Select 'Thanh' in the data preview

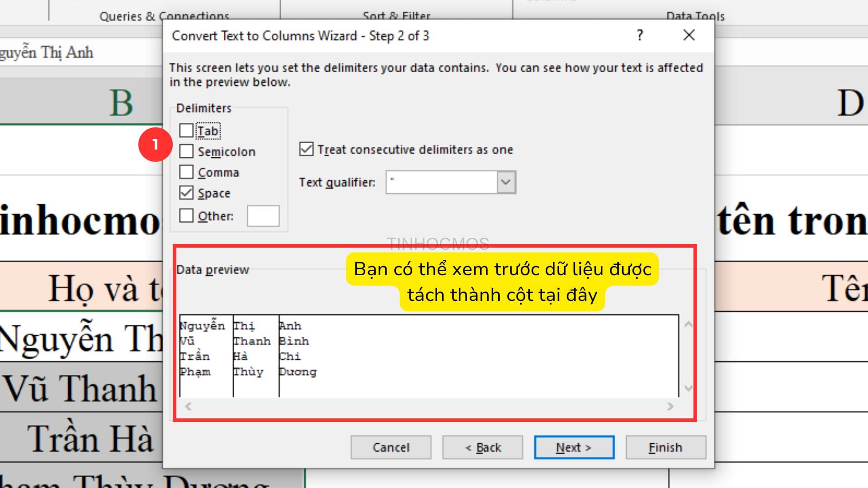[252, 341]
